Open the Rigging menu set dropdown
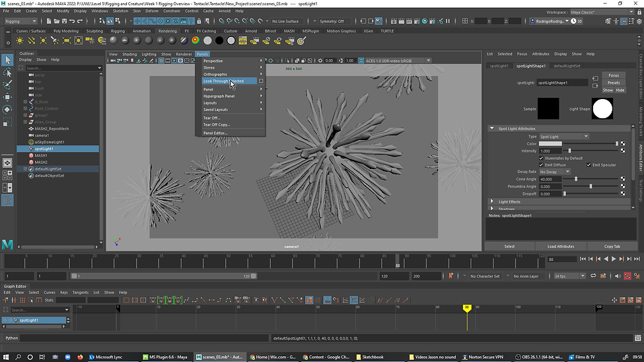Screen dimensions: 644x362 tap(20, 21)
